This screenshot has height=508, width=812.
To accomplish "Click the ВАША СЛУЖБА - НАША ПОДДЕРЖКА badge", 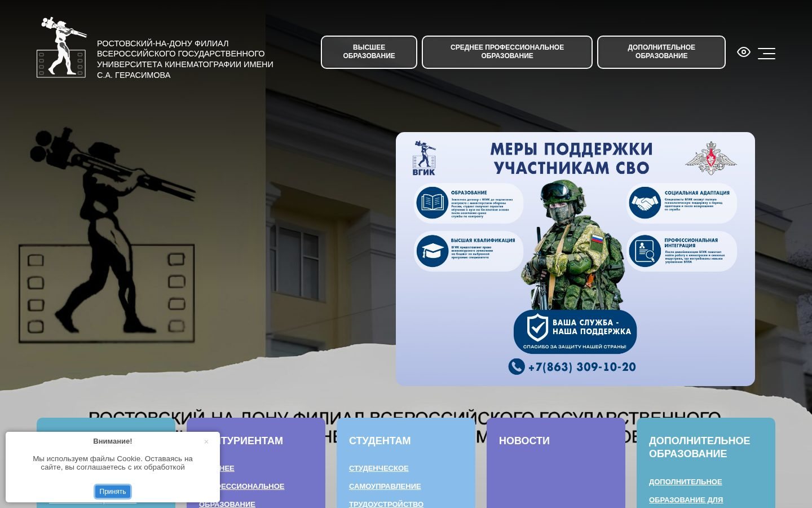I will (x=575, y=332).
